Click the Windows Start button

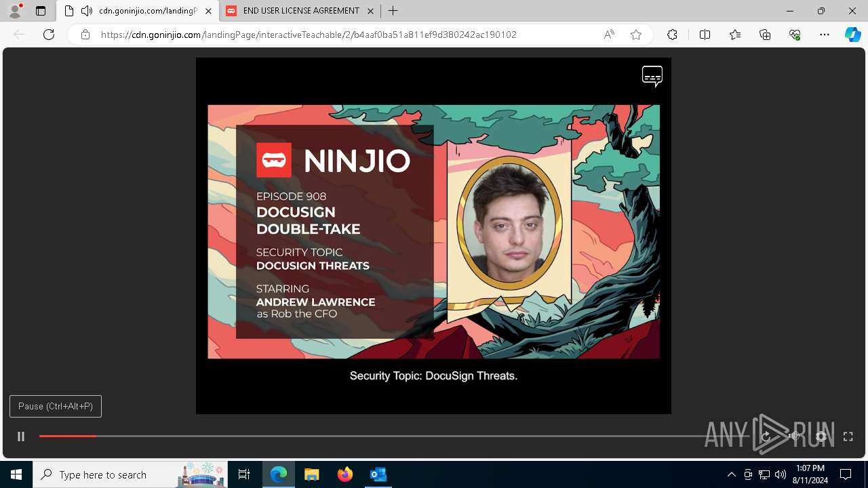tap(16, 474)
